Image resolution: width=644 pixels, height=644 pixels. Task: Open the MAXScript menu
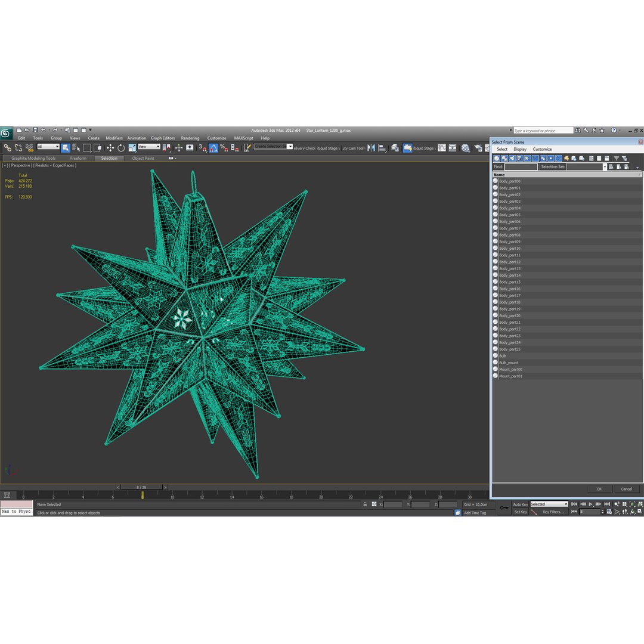click(x=243, y=138)
